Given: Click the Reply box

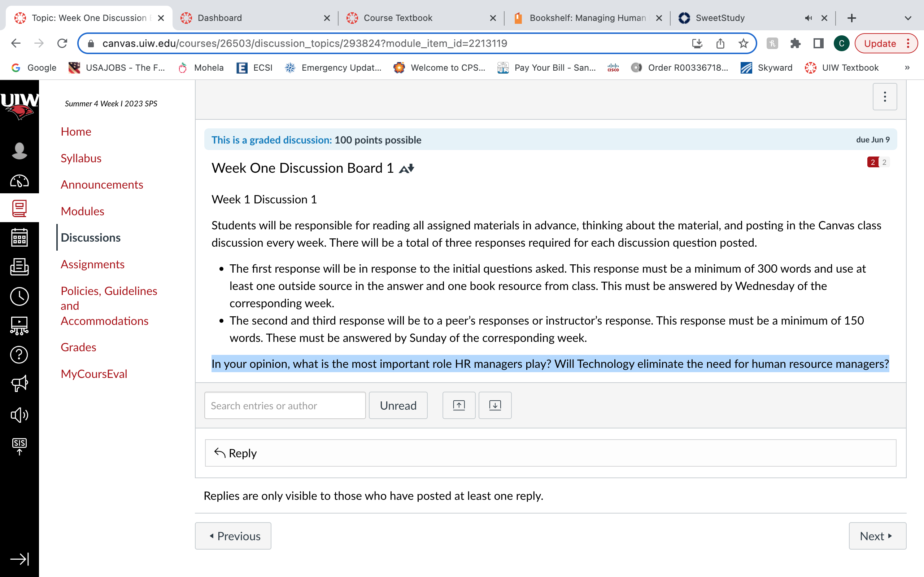Looking at the screenshot, I should tap(550, 453).
